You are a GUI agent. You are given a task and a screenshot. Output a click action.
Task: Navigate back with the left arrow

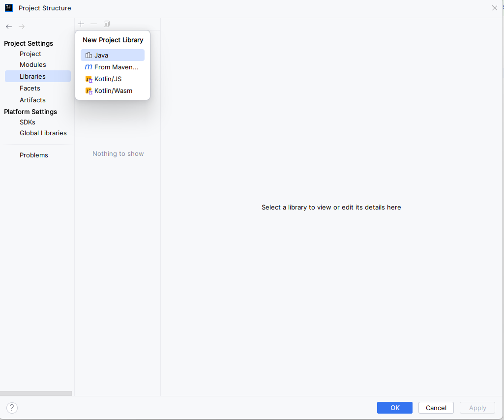pyautogui.click(x=9, y=27)
